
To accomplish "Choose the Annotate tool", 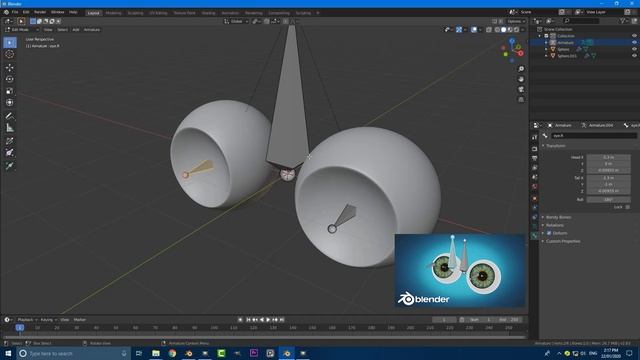I will click(10, 116).
